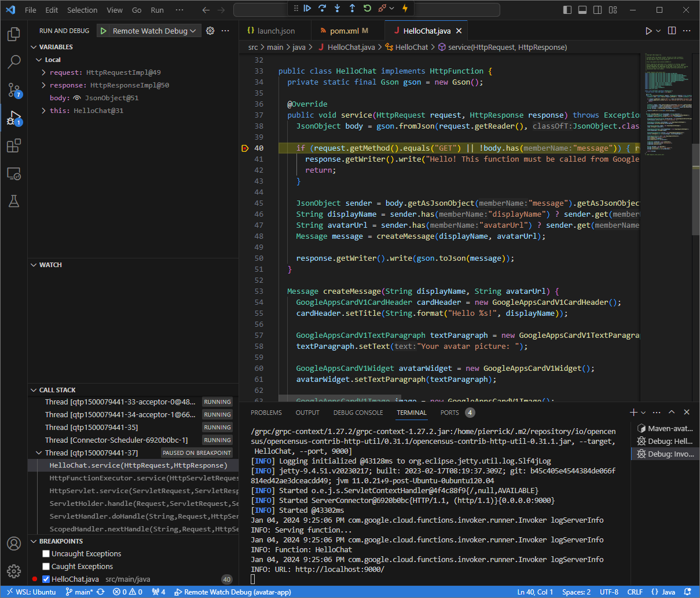Image resolution: width=700 pixels, height=598 pixels.
Task: Open the pom.xml editor tab
Action: click(344, 31)
